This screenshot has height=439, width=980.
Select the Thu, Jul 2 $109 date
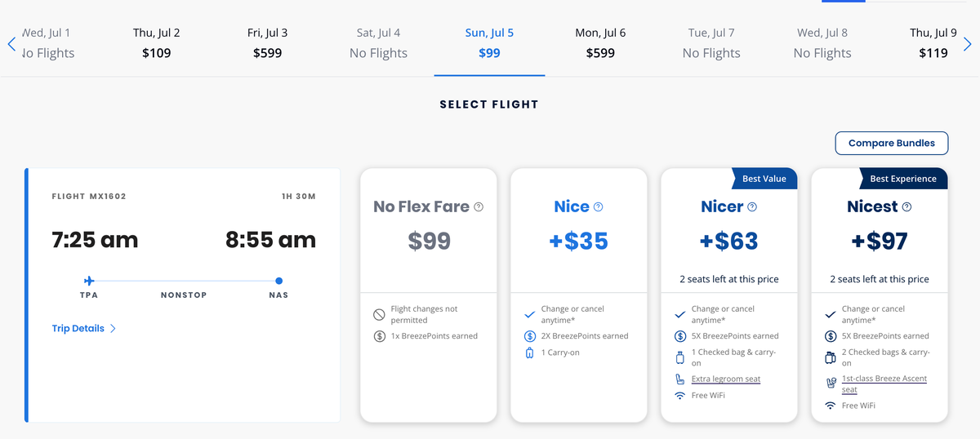click(x=157, y=44)
